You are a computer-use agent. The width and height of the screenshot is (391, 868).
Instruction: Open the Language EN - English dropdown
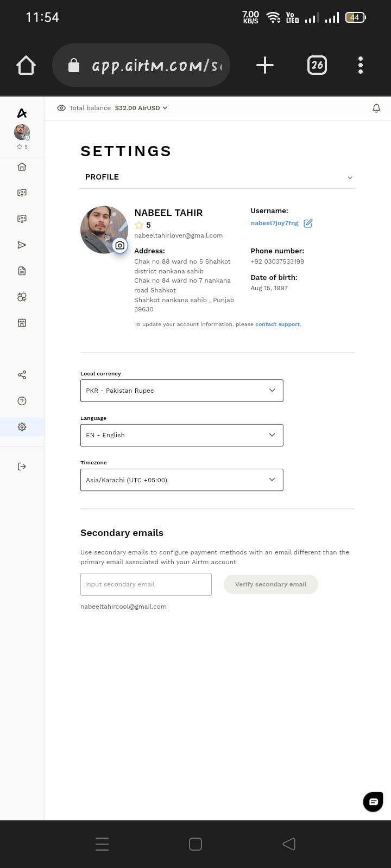pos(182,435)
